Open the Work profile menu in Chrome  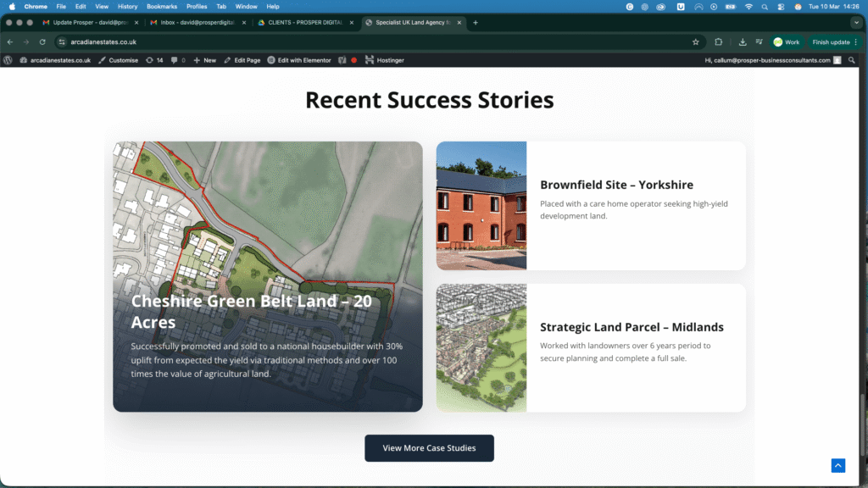click(x=786, y=42)
